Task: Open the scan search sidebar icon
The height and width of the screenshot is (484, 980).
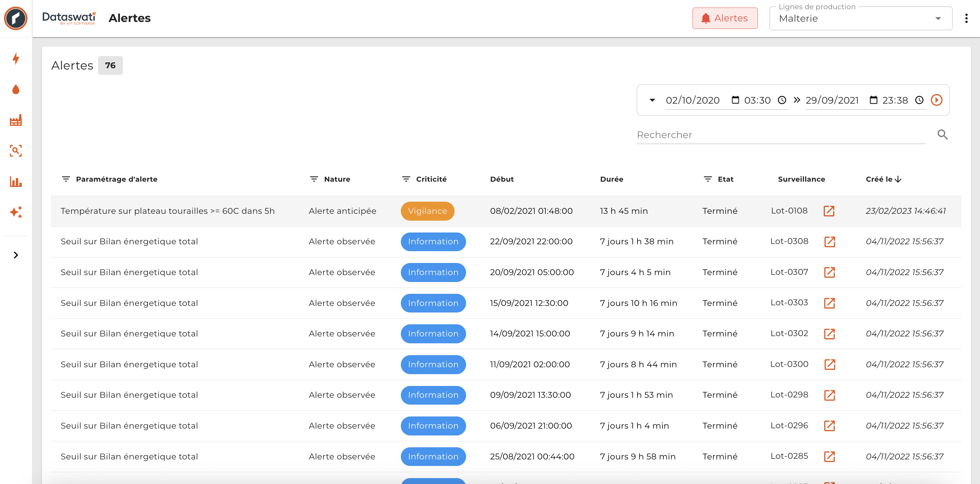Action: pyautogui.click(x=16, y=151)
